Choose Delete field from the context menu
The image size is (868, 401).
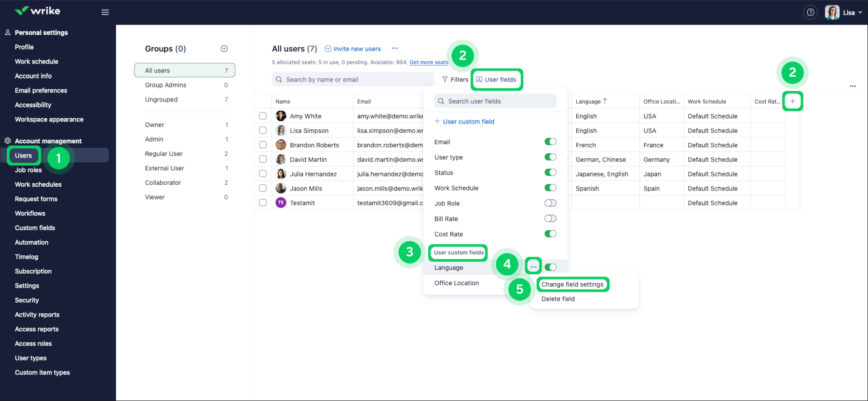pyautogui.click(x=558, y=299)
